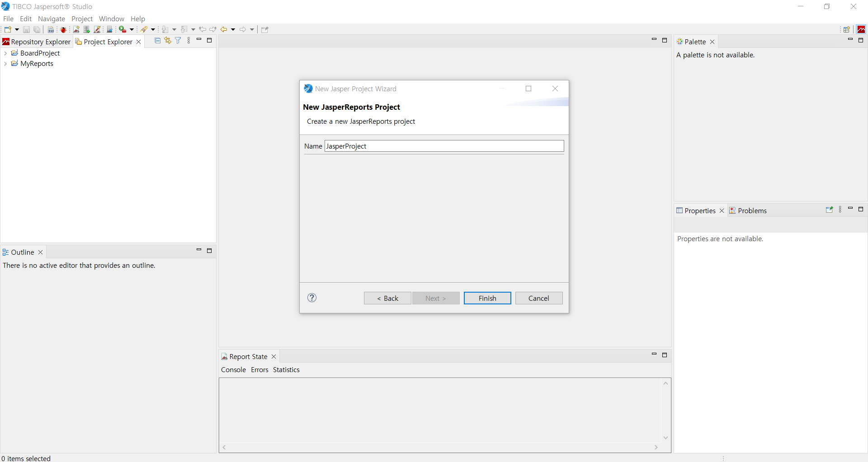Open the Back navigation history dropdown
Viewport: 868px width, 462px height.
click(x=233, y=30)
